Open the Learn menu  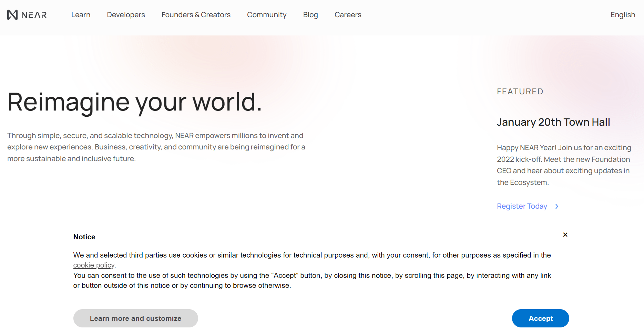tap(81, 15)
